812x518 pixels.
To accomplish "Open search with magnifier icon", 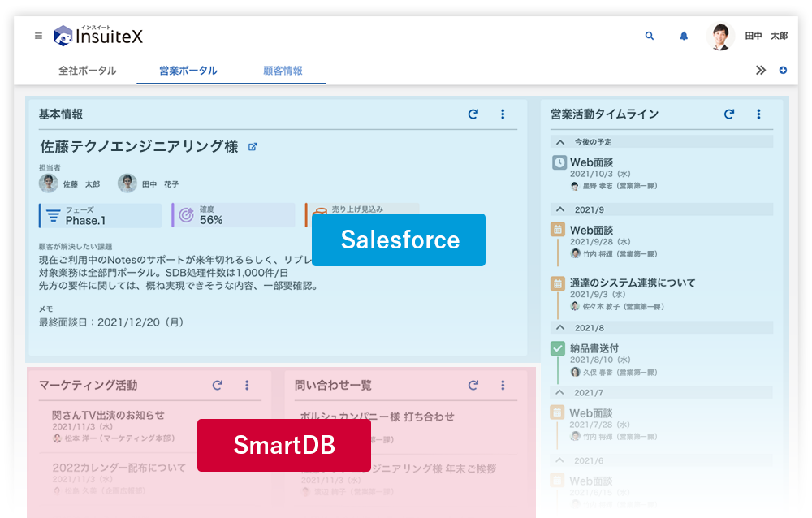I will (650, 36).
